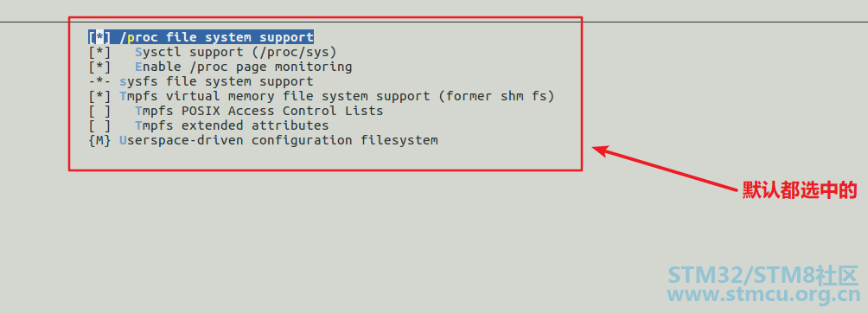This screenshot has height=314, width=868.
Task: Click the red '默认都选中的' annotation text
Action: (x=800, y=190)
